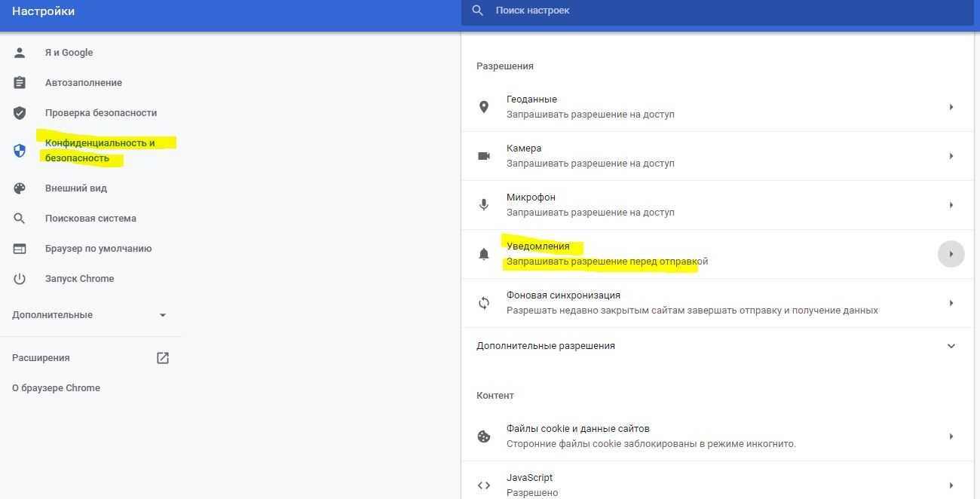Go to Проверка безопасности section
Image resolution: width=980 pixels, height=499 pixels.
pos(101,113)
